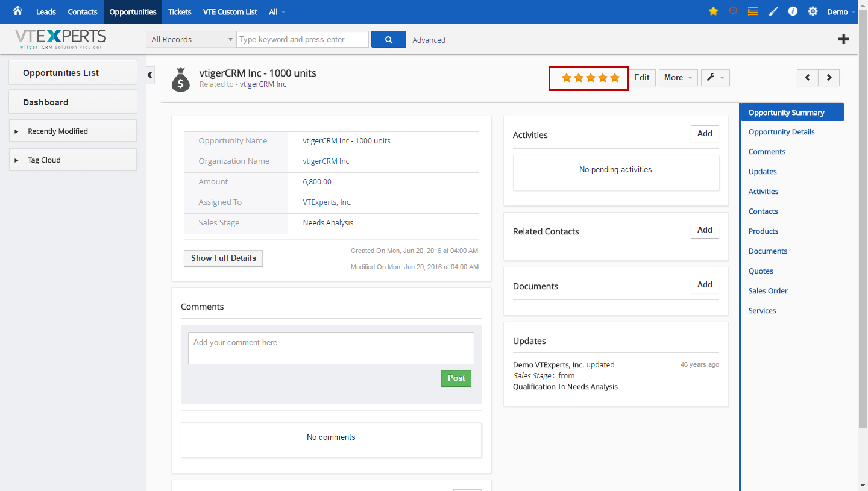This screenshot has height=491, width=868.
Task: Go to next record arrow
Action: click(829, 77)
